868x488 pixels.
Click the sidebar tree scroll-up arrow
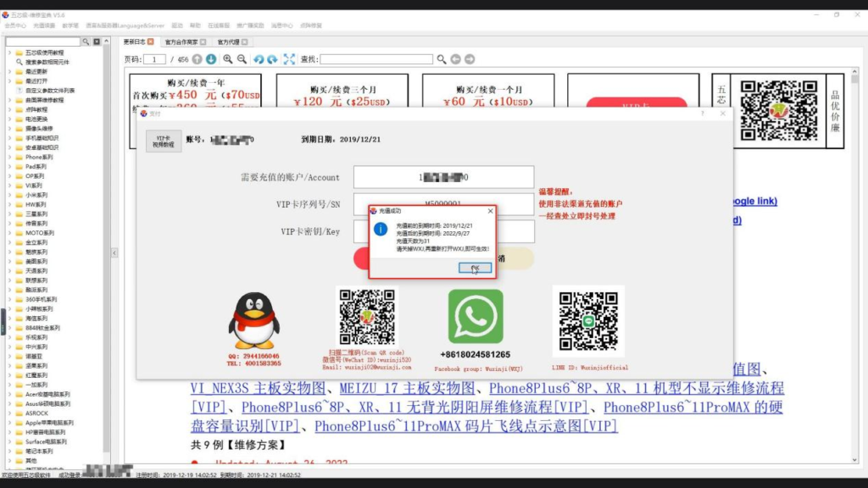pos(106,42)
